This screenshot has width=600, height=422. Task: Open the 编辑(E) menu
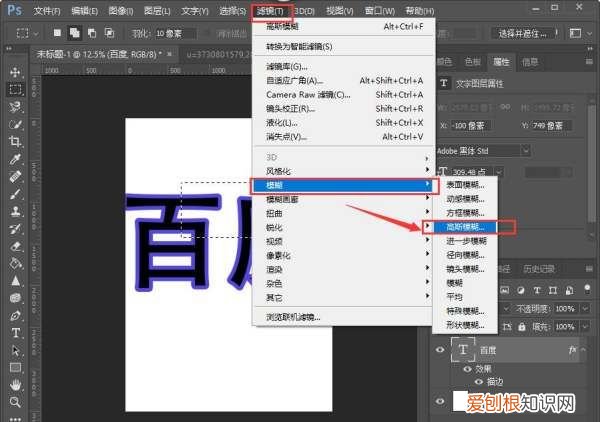pos(84,11)
